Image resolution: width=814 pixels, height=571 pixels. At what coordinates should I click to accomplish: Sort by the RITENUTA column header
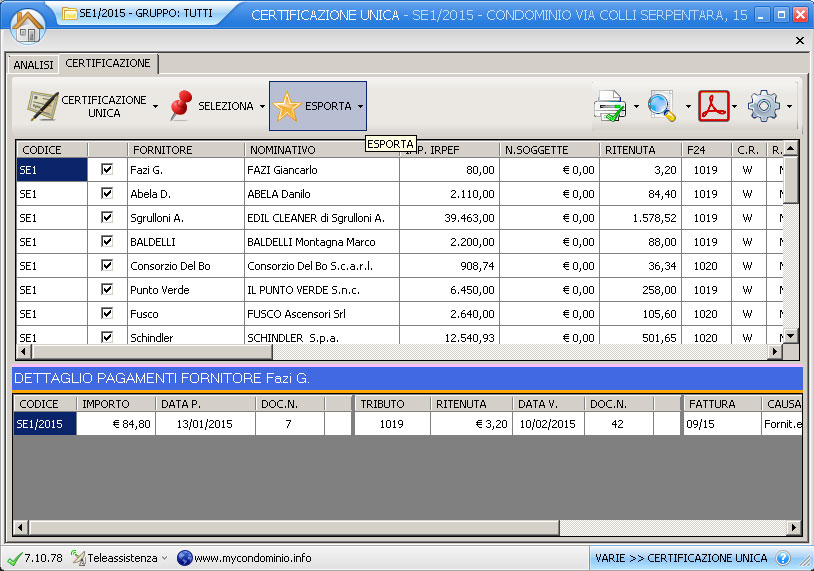630,150
